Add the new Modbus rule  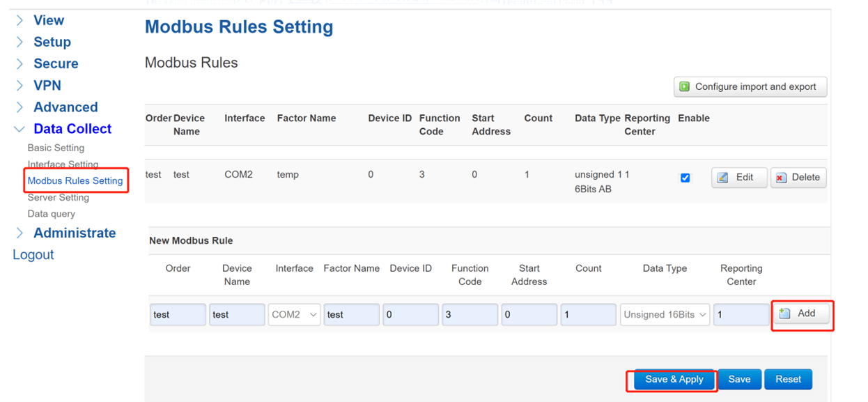click(802, 314)
